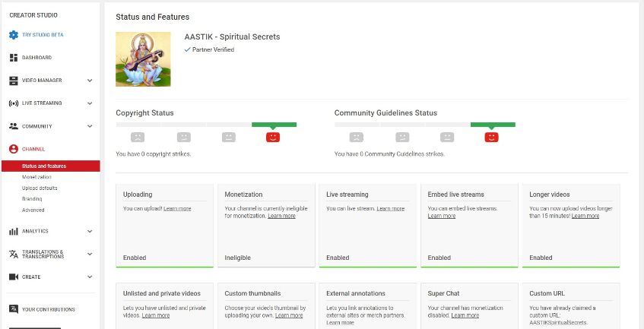Click the Try Studio Beta gear icon
This screenshot has width=644, height=329.
14,35
